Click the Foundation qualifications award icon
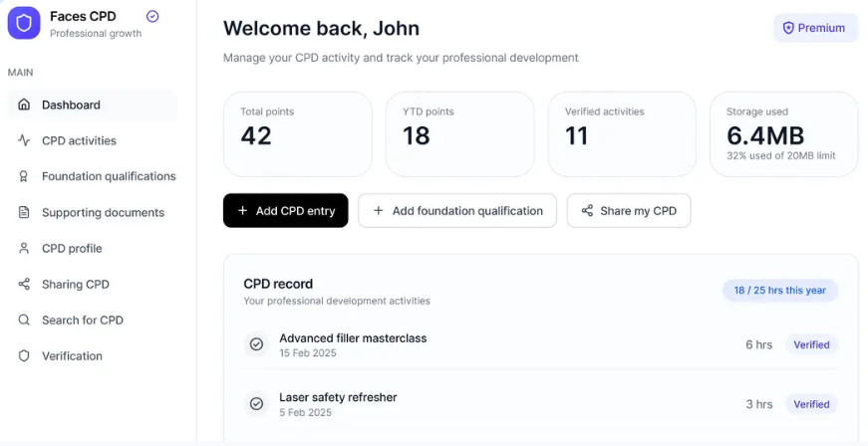The image size is (868, 446). (x=24, y=176)
